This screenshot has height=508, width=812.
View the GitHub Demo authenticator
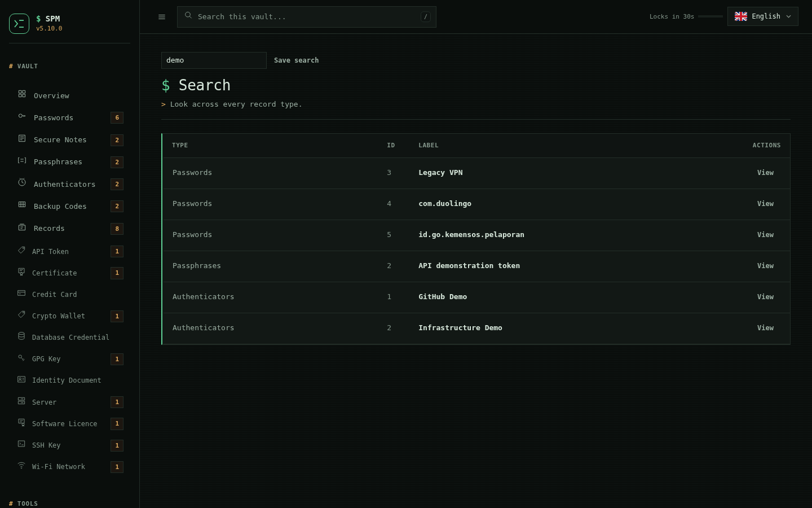[765, 297]
